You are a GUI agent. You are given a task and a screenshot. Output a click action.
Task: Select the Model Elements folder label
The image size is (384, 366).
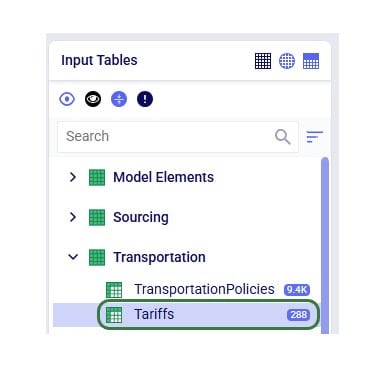163,177
